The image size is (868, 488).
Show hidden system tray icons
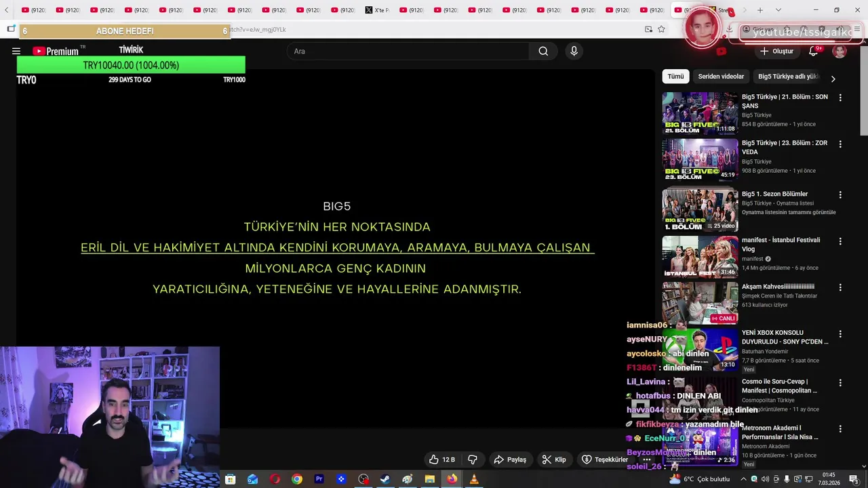point(743,479)
